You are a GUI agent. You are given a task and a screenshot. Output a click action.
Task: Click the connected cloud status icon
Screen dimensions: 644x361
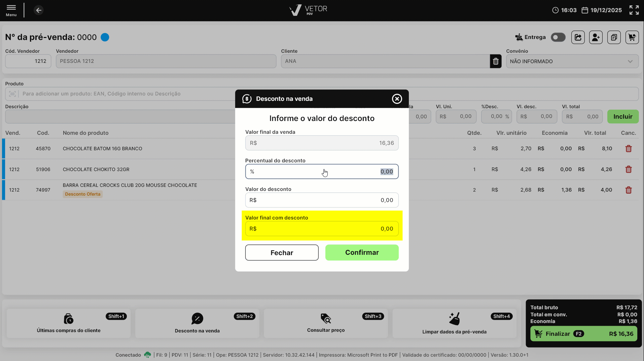coord(147,355)
